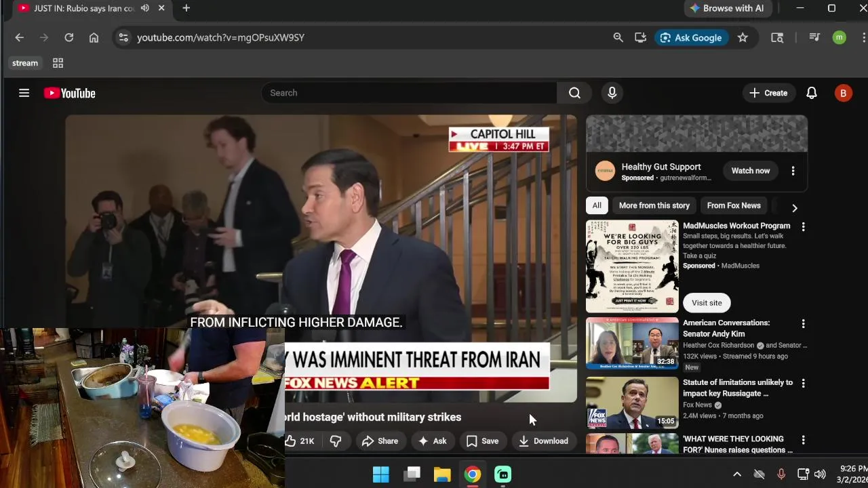This screenshot has width=868, height=488.
Task: Click install/cast screen icon in address bar
Action: pyautogui.click(x=640, y=38)
